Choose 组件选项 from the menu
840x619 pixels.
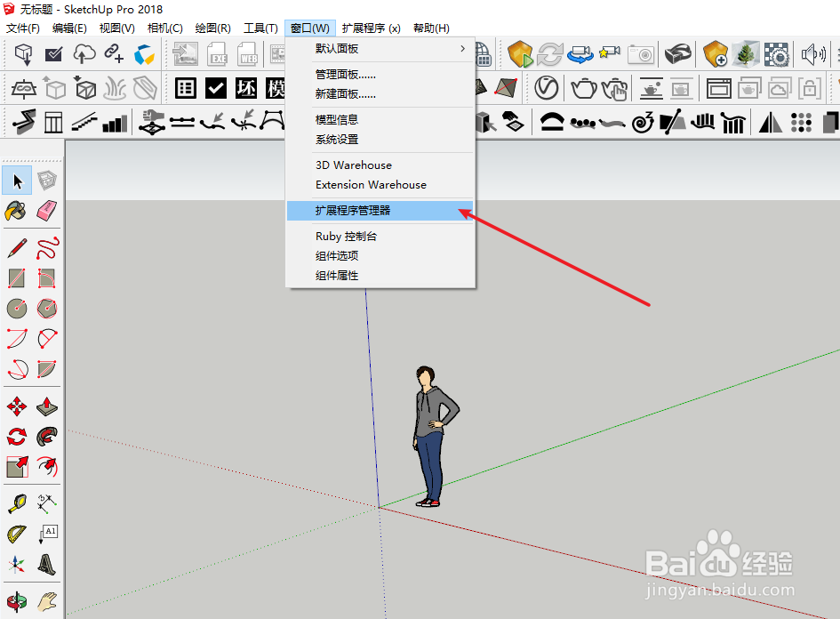point(380,256)
